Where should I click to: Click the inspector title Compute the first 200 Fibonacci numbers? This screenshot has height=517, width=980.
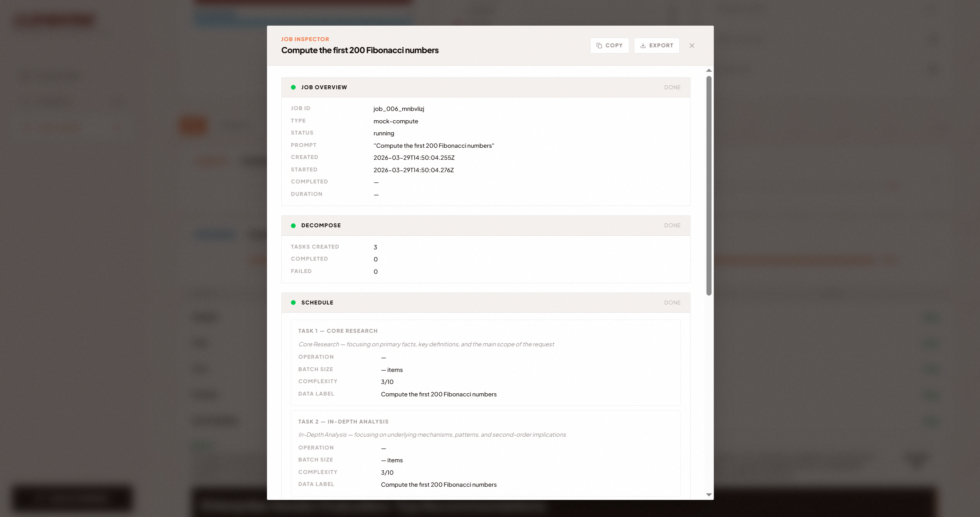[x=360, y=50]
